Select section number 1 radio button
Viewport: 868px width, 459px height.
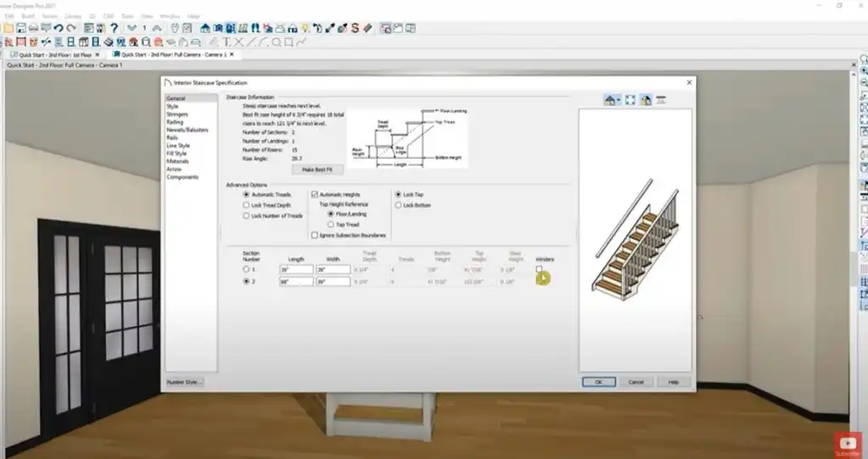pyautogui.click(x=247, y=270)
